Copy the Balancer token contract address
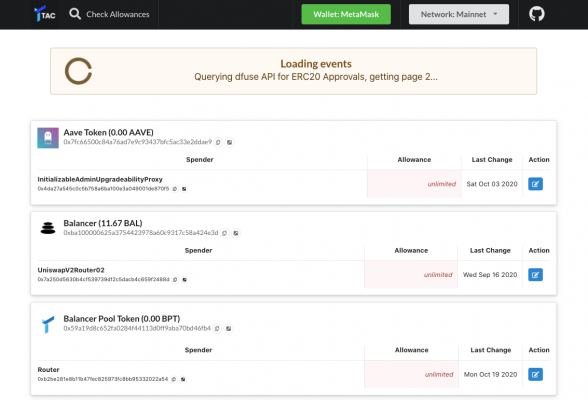The width and height of the screenshot is (588, 400). pyautogui.click(x=225, y=233)
